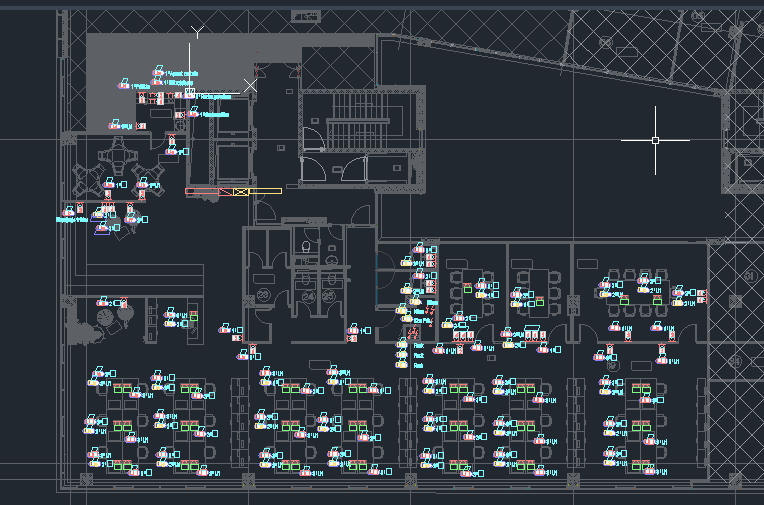This screenshot has height=505, width=764.
Task: Select the yellow crossed-box rectangle
Action: (241, 192)
